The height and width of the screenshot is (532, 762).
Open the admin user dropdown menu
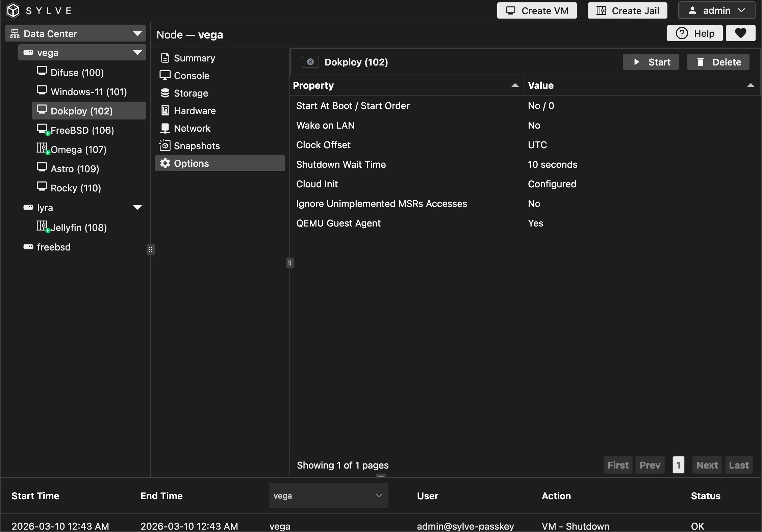[x=716, y=10]
